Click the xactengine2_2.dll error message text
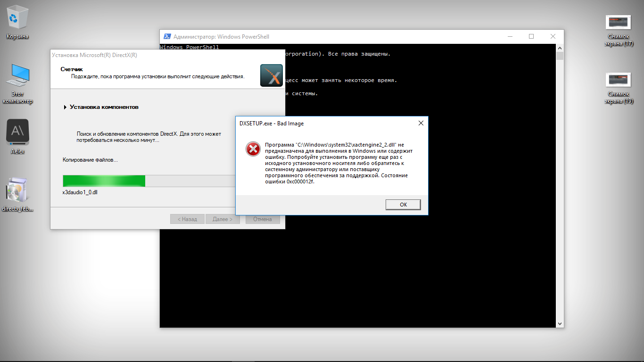This screenshot has height=362, width=644. coord(339,163)
